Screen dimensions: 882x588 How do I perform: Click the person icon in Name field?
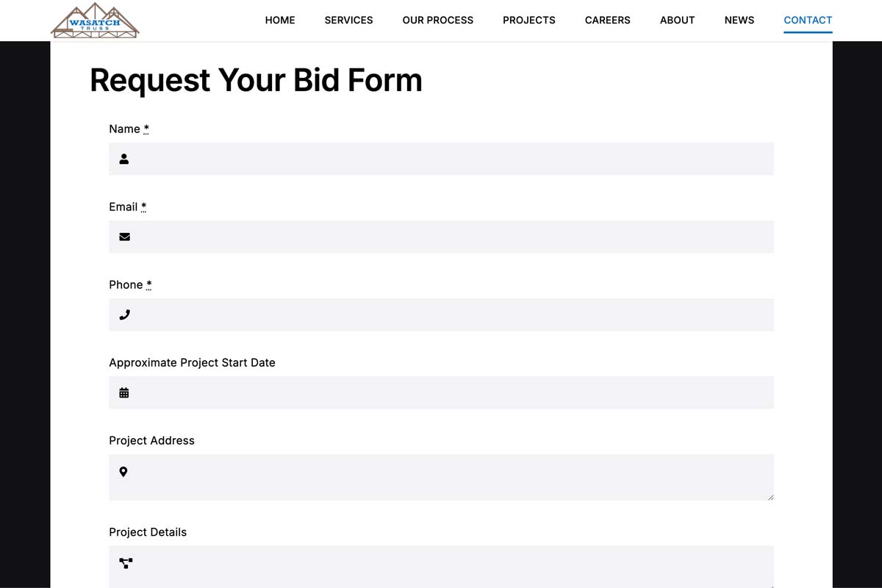(124, 159)
